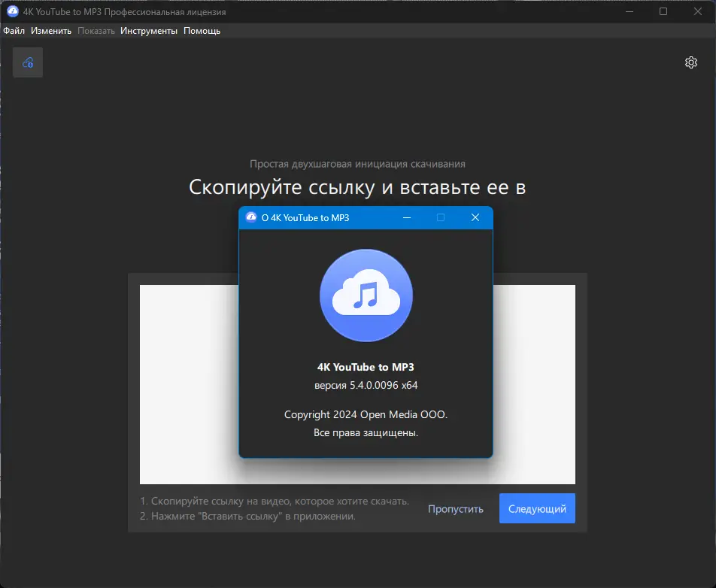716x588 pixels.
Task: Click the app icon in main title bar
Action: (12, 11)
